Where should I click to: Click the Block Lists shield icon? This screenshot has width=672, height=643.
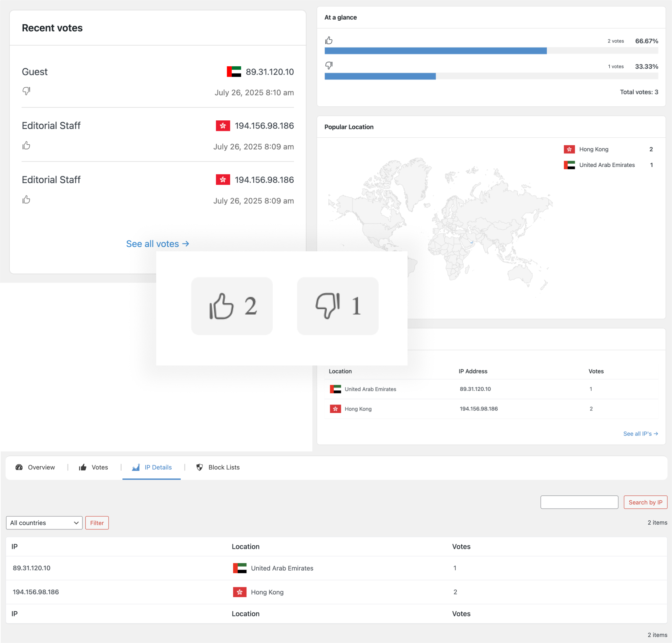click(x=199, y=467)
